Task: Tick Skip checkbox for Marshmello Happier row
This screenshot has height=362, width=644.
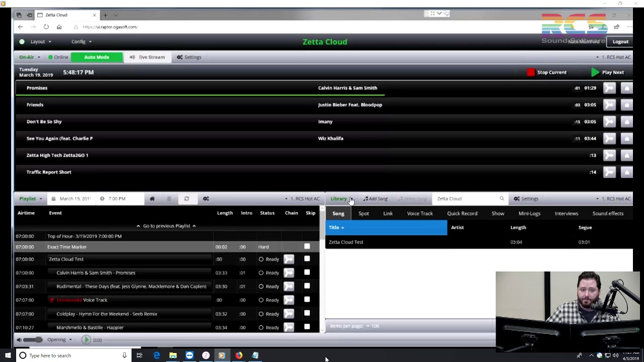Action: 307,327
